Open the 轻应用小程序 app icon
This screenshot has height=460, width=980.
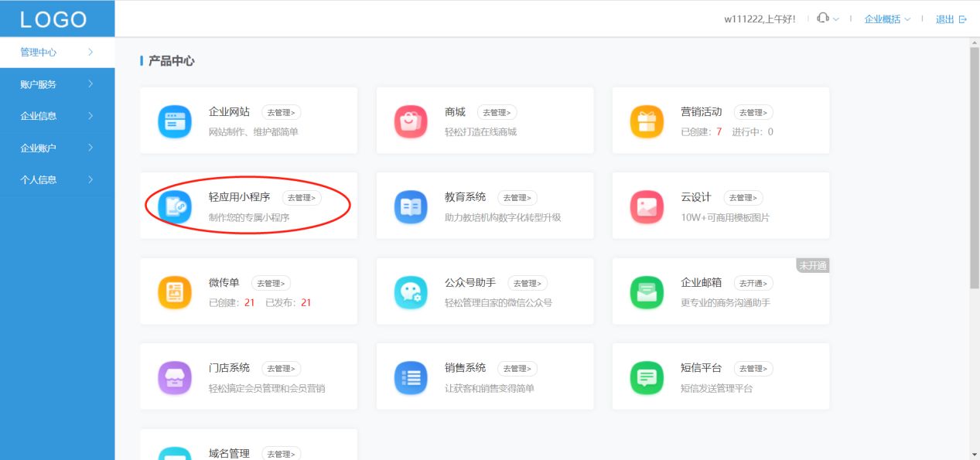(x=174, y=207)
